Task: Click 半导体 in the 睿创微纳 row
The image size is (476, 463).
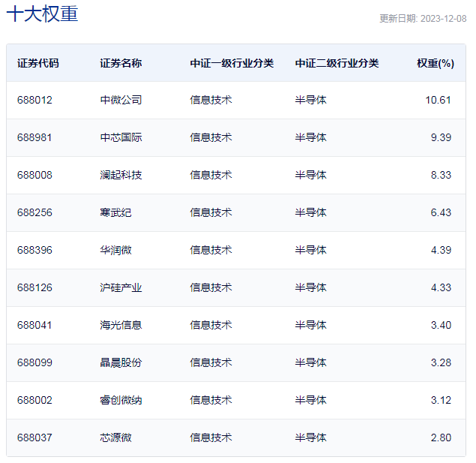Action: tap(311, 400)
